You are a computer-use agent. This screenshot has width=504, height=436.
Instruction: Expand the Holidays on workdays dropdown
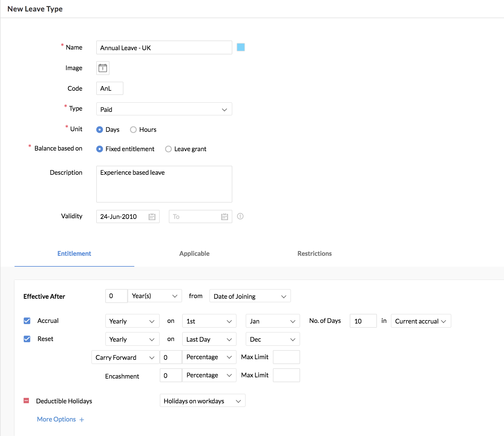[x=202, y=401]
